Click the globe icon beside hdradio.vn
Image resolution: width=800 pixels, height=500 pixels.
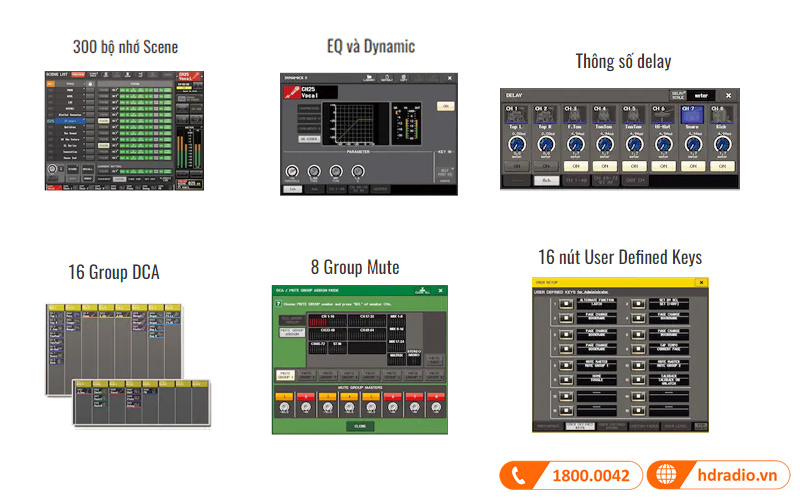[665, 475]
